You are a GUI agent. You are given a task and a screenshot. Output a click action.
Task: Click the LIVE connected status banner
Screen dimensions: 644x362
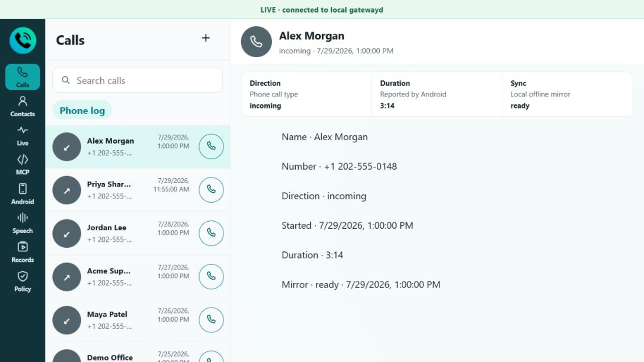[x=322, y=10]
